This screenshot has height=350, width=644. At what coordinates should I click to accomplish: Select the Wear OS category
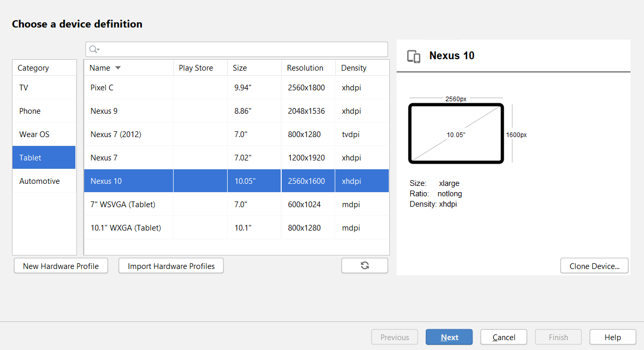tap(44, 134)
